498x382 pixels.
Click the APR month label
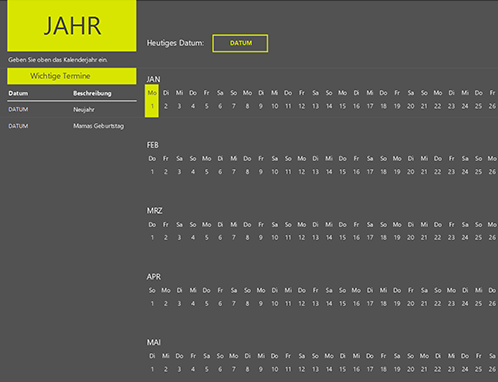154,277
